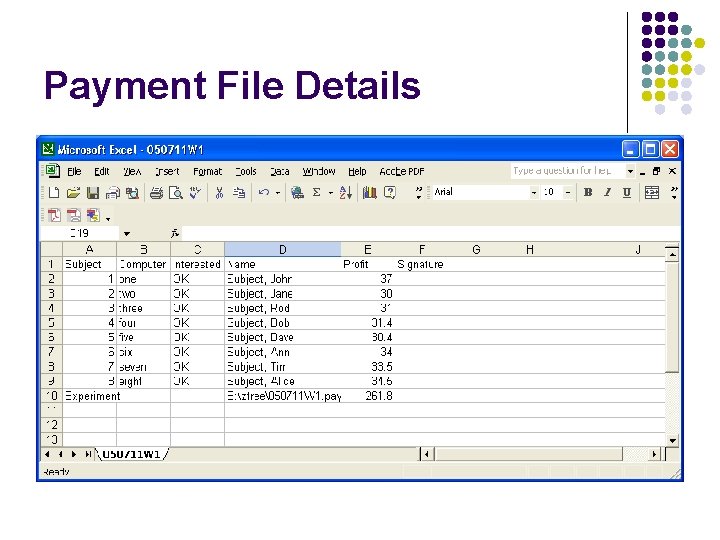
Task: Print the sheet with the printer icon
Action: (156, 193)
